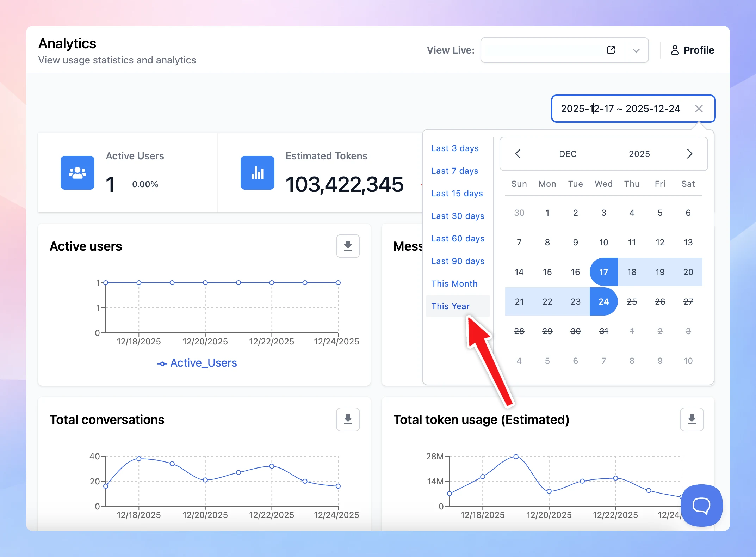
Task: Open the DEC month selector
Action: (568, 154)
